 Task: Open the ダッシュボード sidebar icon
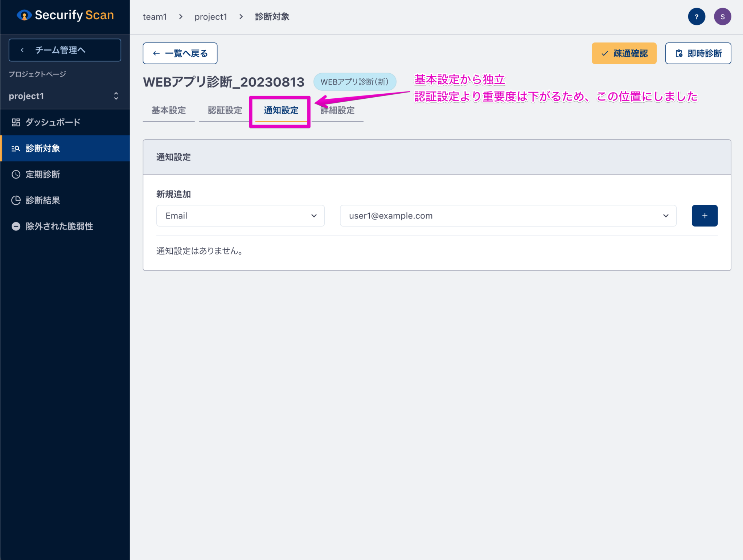pos(16,122)
